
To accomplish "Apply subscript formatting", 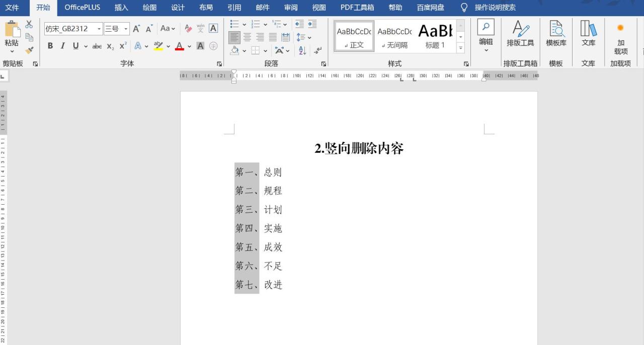I will (x=110, y=46).
